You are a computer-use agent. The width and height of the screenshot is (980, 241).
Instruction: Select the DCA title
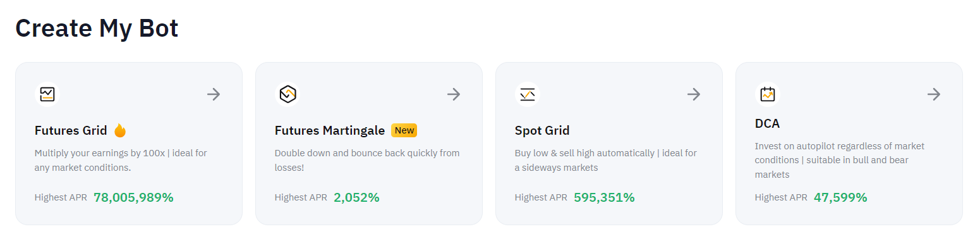pos(768,123)
